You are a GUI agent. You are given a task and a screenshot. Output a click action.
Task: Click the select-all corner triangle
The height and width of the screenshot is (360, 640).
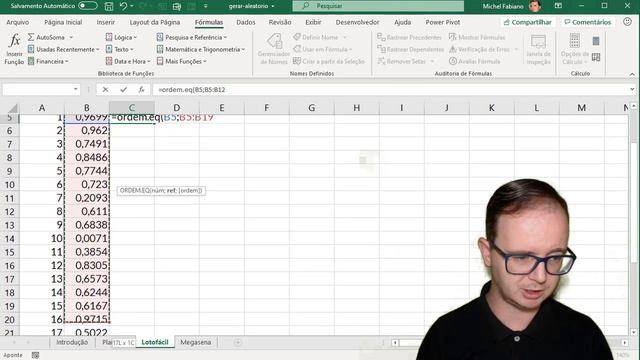(x=13, y=108)
